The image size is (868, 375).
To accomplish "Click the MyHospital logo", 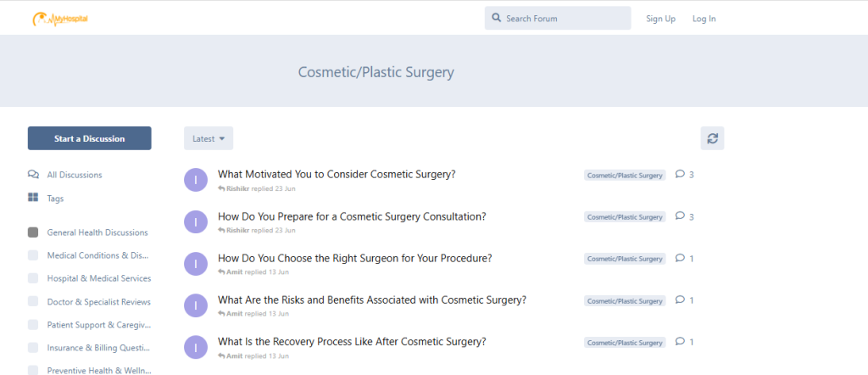I will pos(60,20).
